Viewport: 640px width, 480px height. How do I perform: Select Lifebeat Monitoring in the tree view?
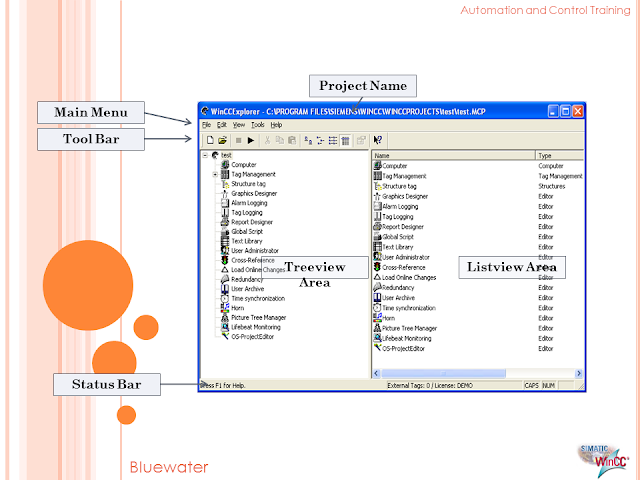click(x=256, y=327)
